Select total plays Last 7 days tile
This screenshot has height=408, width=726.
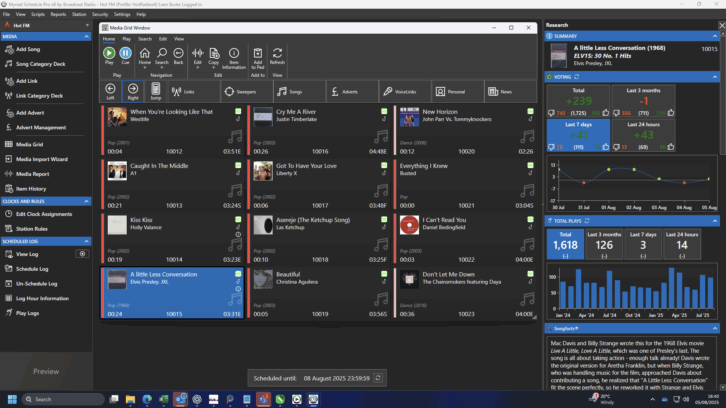coord(643,244)
